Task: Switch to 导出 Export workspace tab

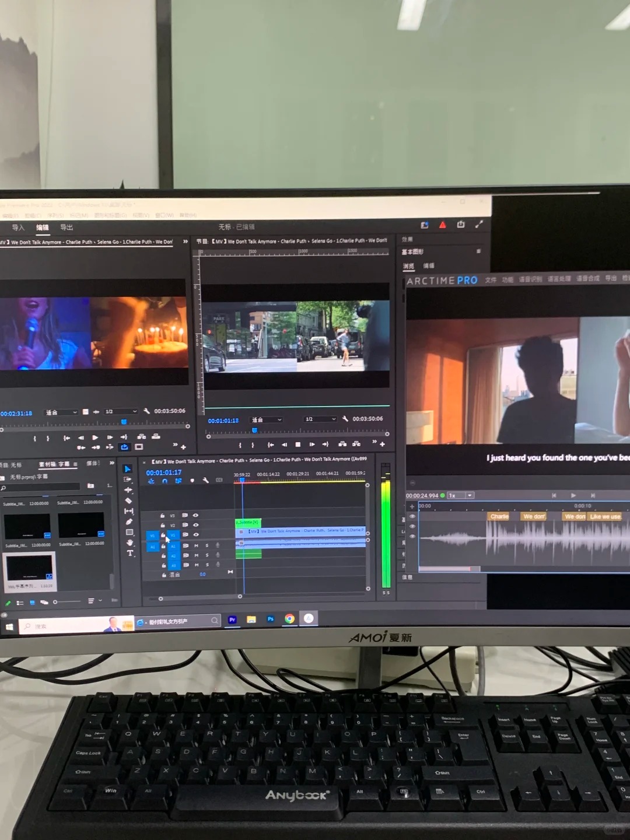Action: click(66, 228)
